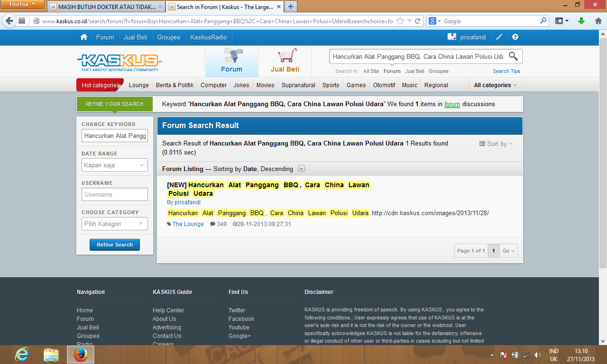Collapse the Forum Listing section
This screenshot has height=364, width=607.
[302, 169]
